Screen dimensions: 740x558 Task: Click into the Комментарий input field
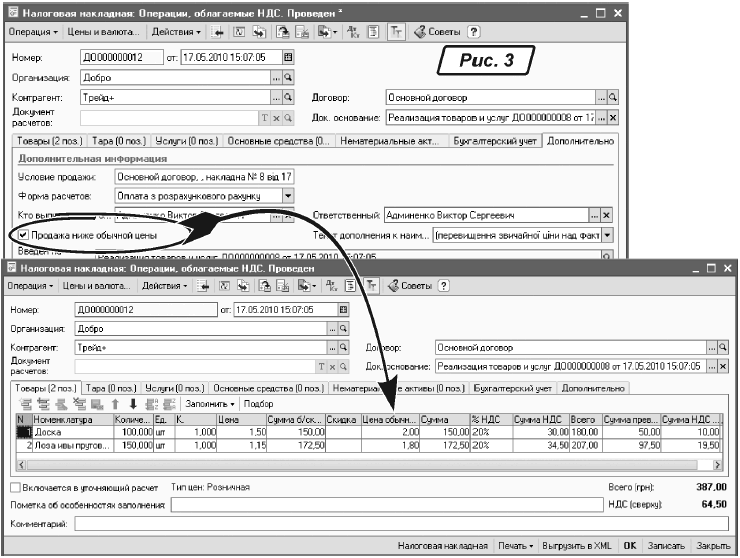[400, 524]
